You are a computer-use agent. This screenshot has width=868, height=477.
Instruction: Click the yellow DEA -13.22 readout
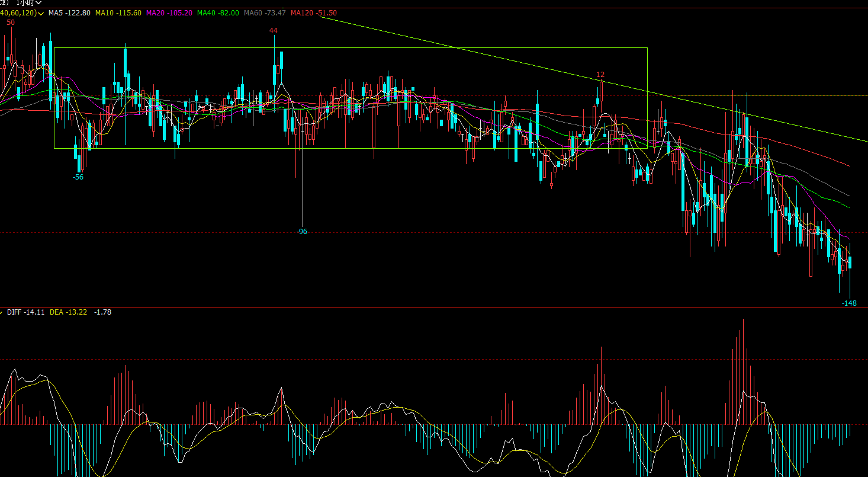click(67, 312)
